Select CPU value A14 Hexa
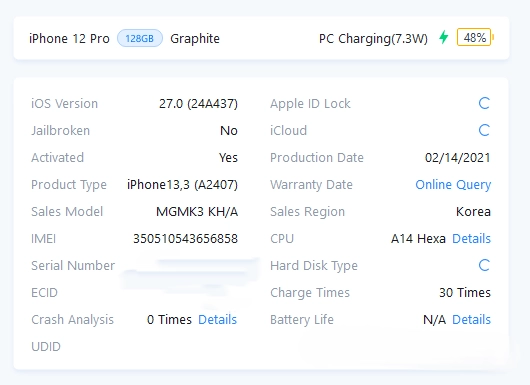 coord(418,239)
